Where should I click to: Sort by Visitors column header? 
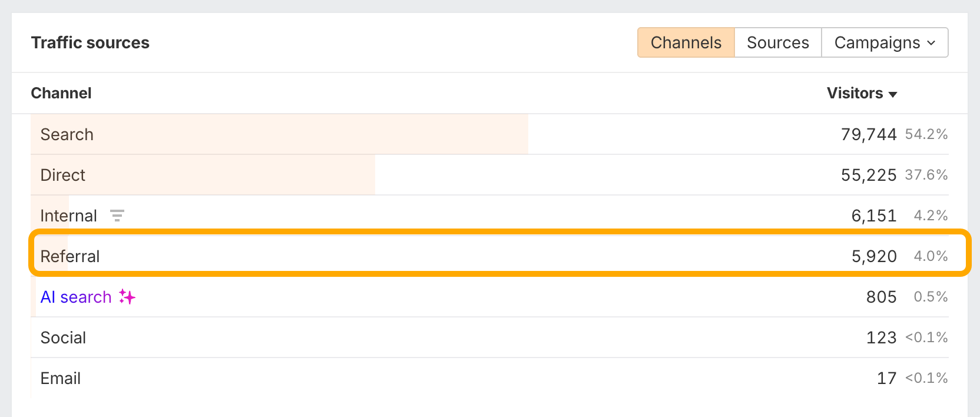pos(855,93)
